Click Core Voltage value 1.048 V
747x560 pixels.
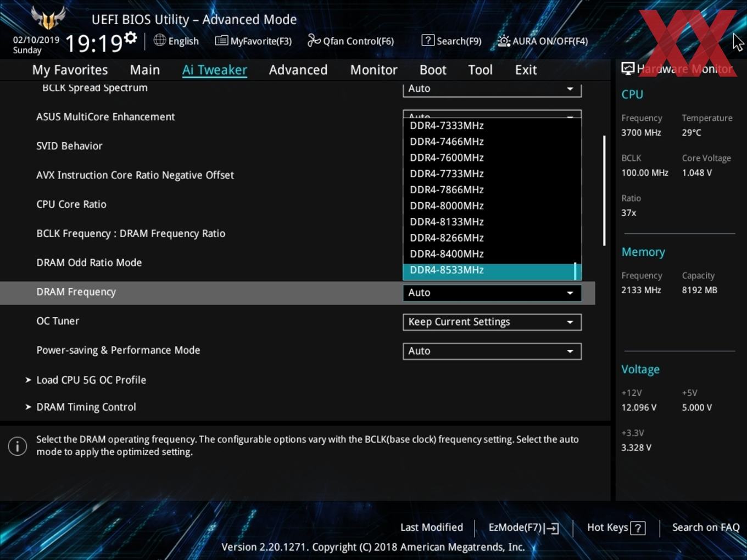tap(696, 172)
